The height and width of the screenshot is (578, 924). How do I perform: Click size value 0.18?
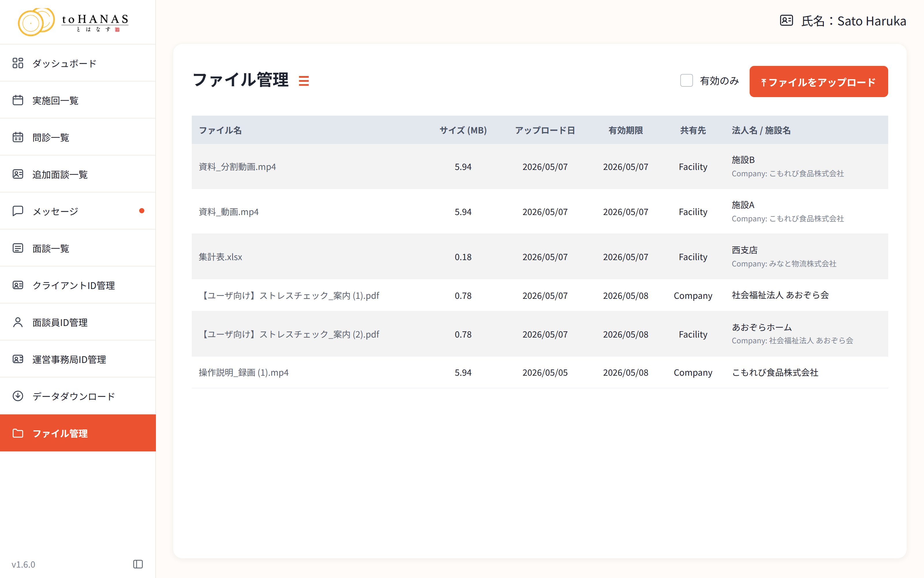[x=463, y=257]
